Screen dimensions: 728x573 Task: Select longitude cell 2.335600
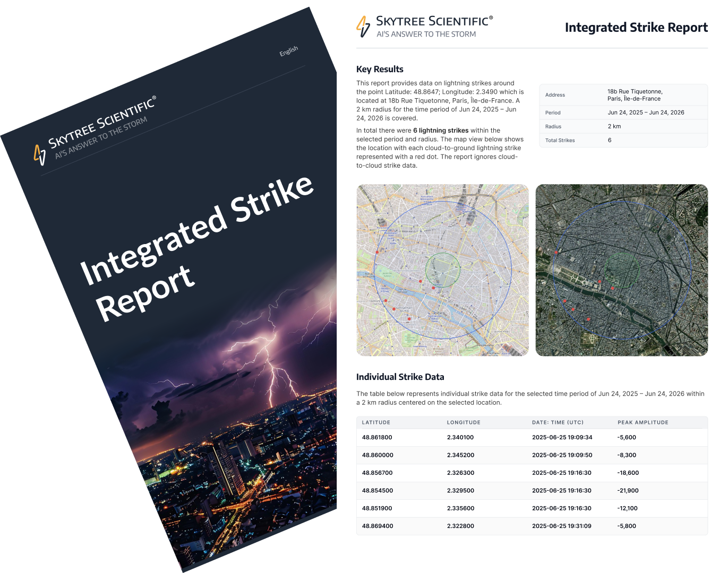(x=461, y=508)
